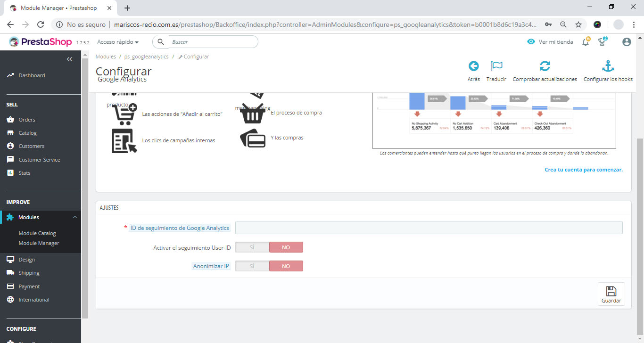Viewport: 644px width, 343px height.
Task: Click the Atrás back arrow button
Action: (x=474, y=72)
